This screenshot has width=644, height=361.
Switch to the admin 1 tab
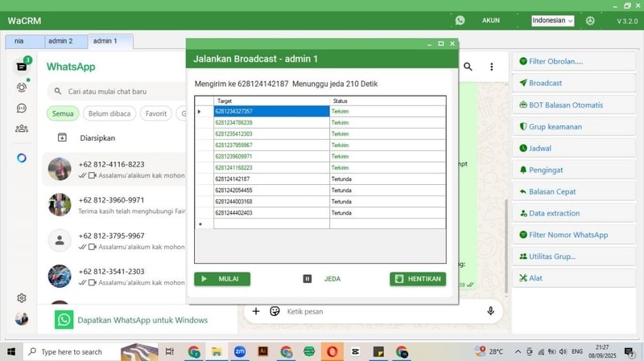coord(110,41)
